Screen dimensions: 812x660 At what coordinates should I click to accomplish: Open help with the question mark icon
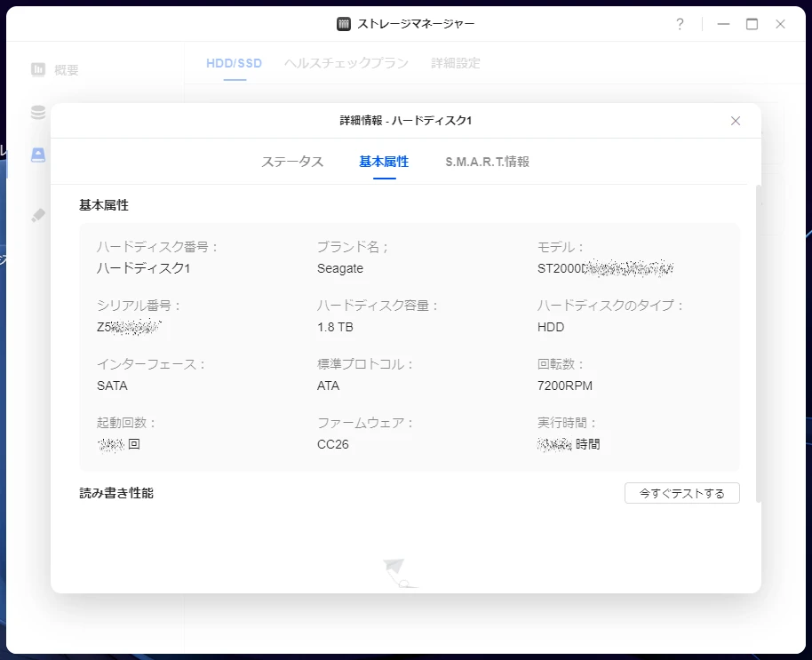pyautogui.click(x=680, y=24)
